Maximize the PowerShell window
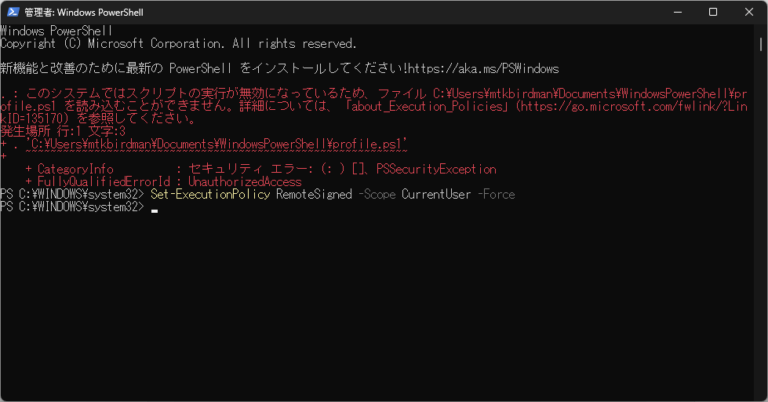The image size is (768, 402). coord(713,12)
